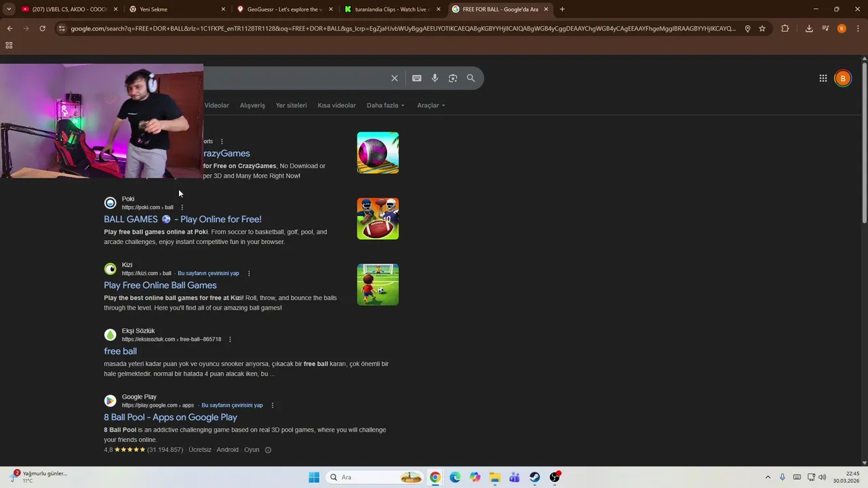Start voice search with the microphone icon

click(435, 78)
